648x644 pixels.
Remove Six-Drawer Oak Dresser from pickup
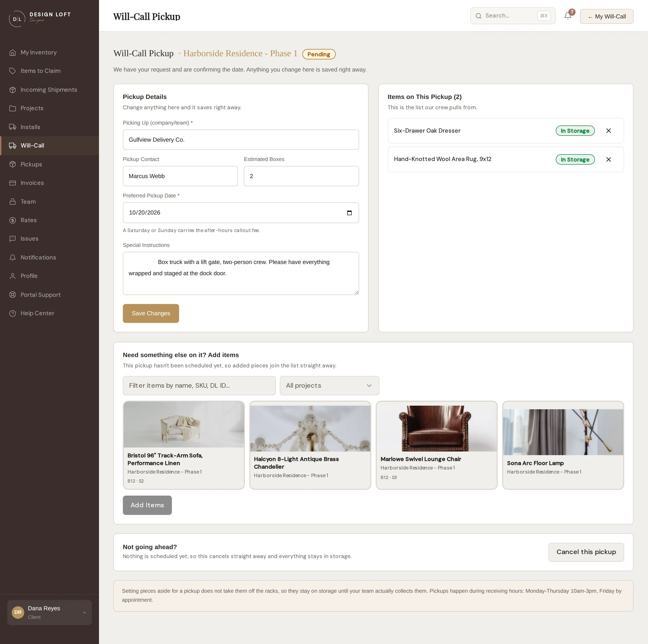click(x=608, y=131)
